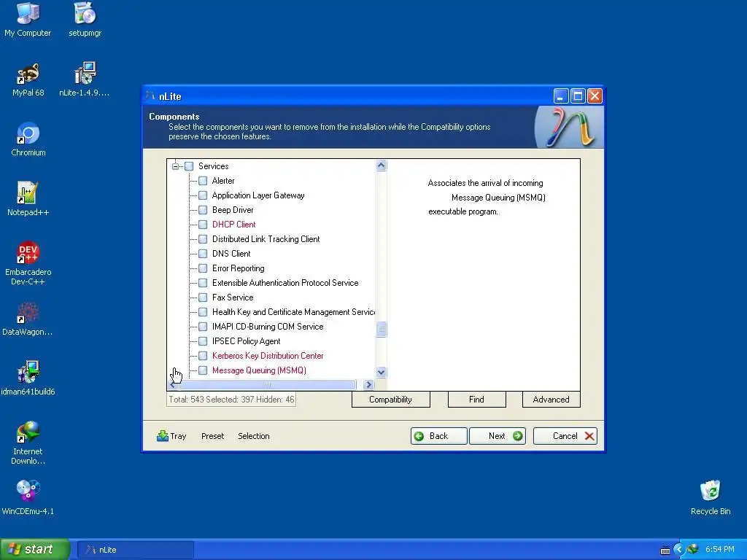Image resolution: width=747 pixels, height=560 pixels.
Task: Click the Advanced button
Action: point(551,400)
